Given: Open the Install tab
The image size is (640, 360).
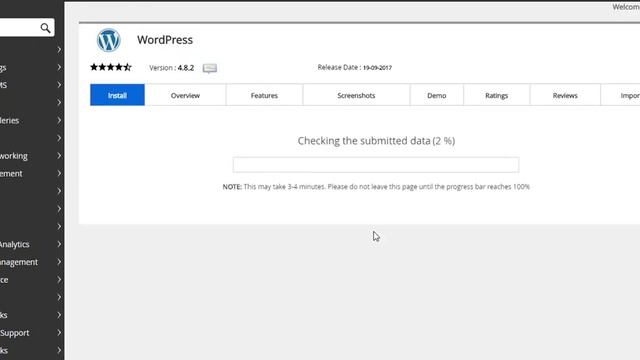Looking at the screenshot, I should click(118, 95).
